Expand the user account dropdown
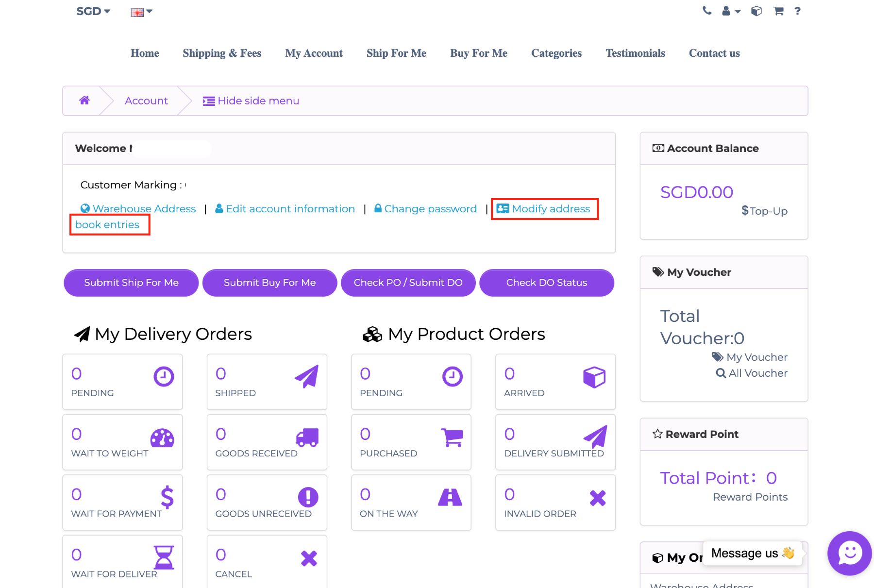 click(730, 11)
